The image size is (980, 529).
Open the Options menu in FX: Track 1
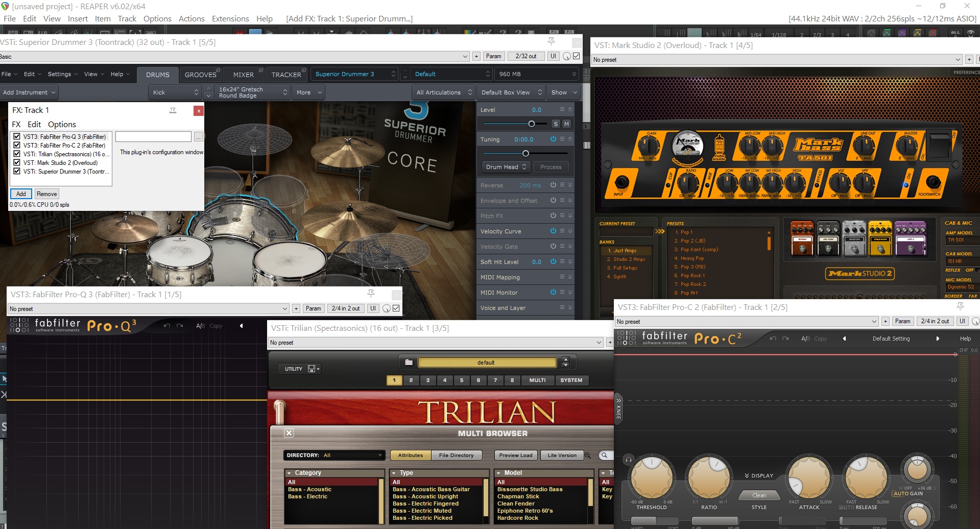coord(62,124)
